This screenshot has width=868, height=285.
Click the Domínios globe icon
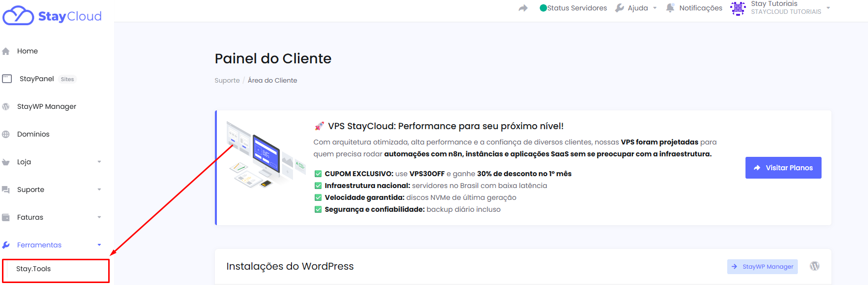(6, 134)
